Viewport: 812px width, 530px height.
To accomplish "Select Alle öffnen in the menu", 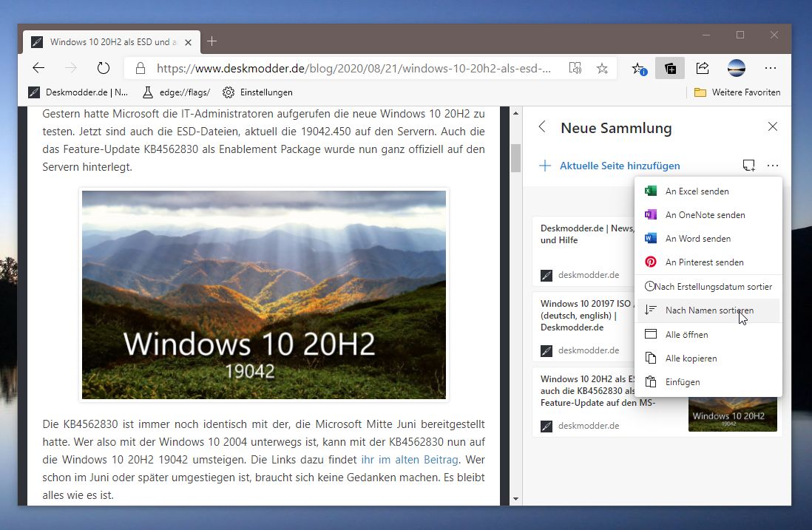I will [708, 334].
